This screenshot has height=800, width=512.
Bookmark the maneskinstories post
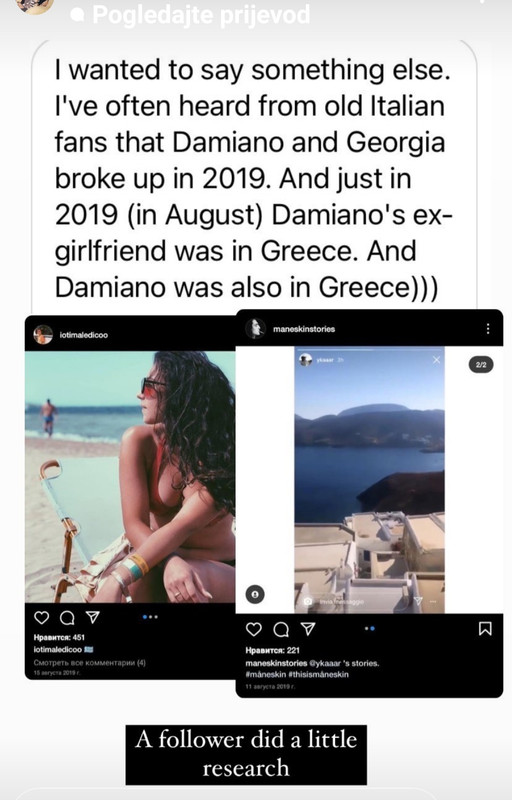pos(485,629)
